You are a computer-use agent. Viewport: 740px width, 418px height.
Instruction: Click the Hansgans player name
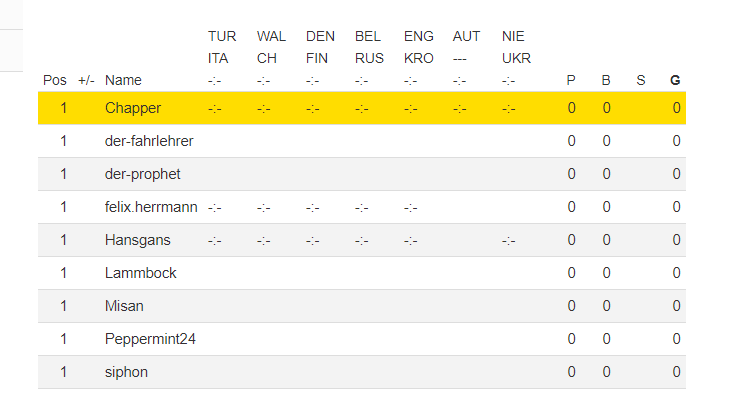tap(137, 240)
